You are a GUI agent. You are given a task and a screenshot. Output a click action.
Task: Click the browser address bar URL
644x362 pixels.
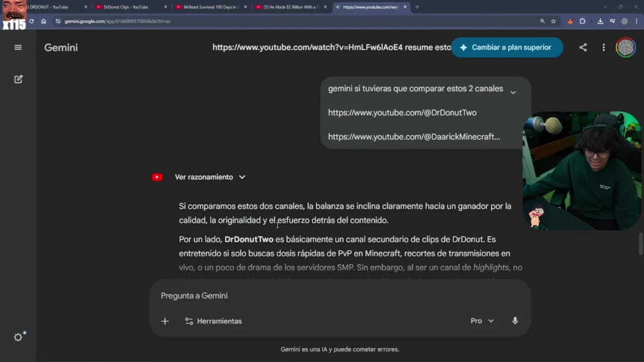click(117, 21)
